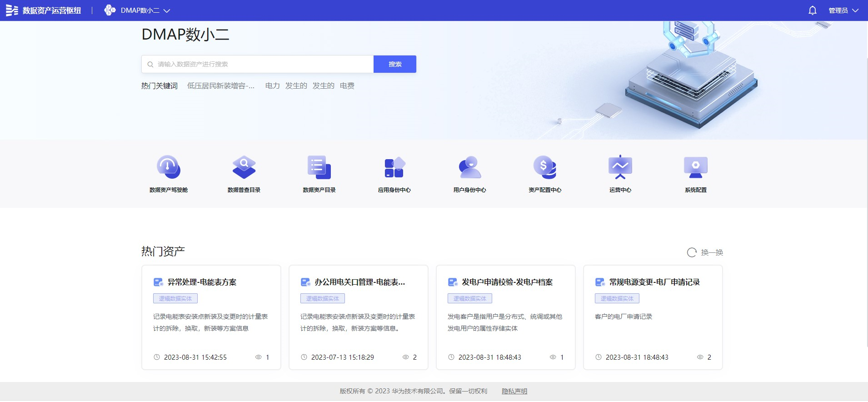This screenshot has height=402, width=868.
Task: Click entity icon on 办公用电关口管理 card
Action: (x=306, y=282)
